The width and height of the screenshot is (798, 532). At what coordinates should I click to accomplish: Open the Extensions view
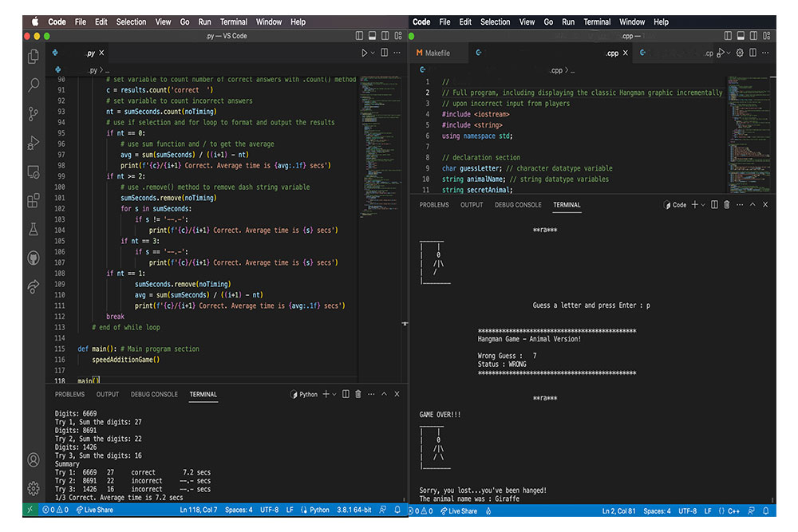click(x=34, y=200)
